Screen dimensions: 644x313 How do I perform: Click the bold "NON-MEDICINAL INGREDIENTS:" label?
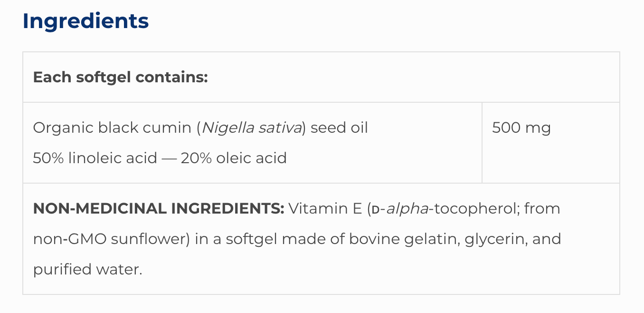tap(159, 209)
